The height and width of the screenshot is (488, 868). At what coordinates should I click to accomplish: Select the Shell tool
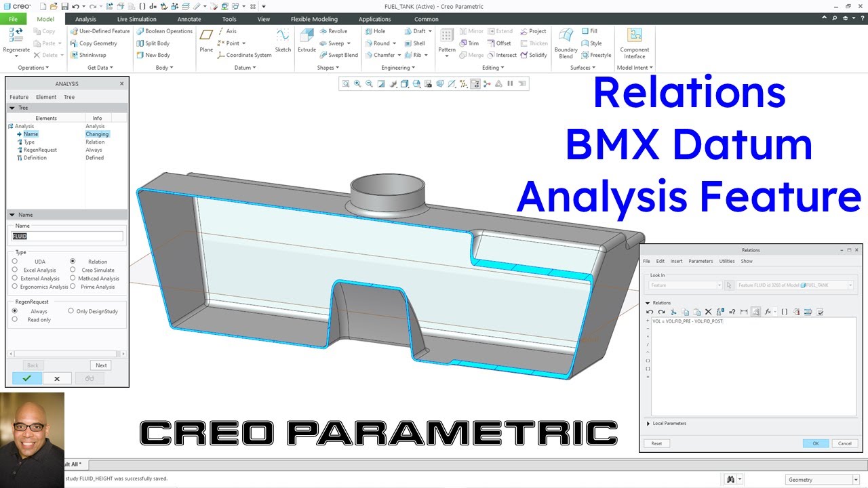pyautogui.click(x=414, y=43)
